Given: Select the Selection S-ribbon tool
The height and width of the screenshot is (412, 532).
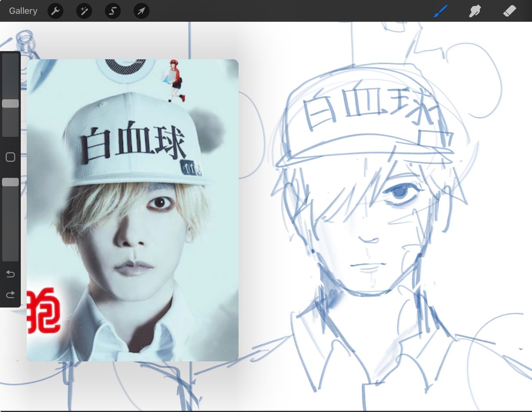Looking at the screenshot, I should pos(113,11).
